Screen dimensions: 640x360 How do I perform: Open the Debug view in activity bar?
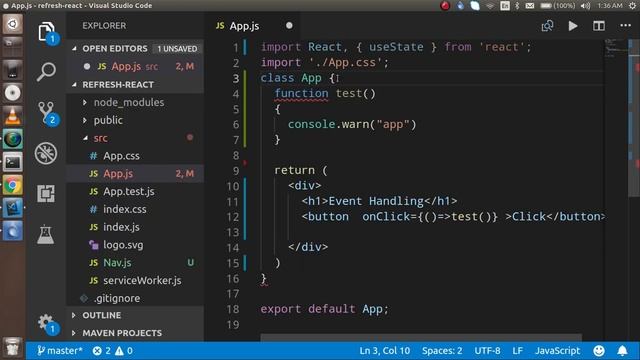click(46, 153)
